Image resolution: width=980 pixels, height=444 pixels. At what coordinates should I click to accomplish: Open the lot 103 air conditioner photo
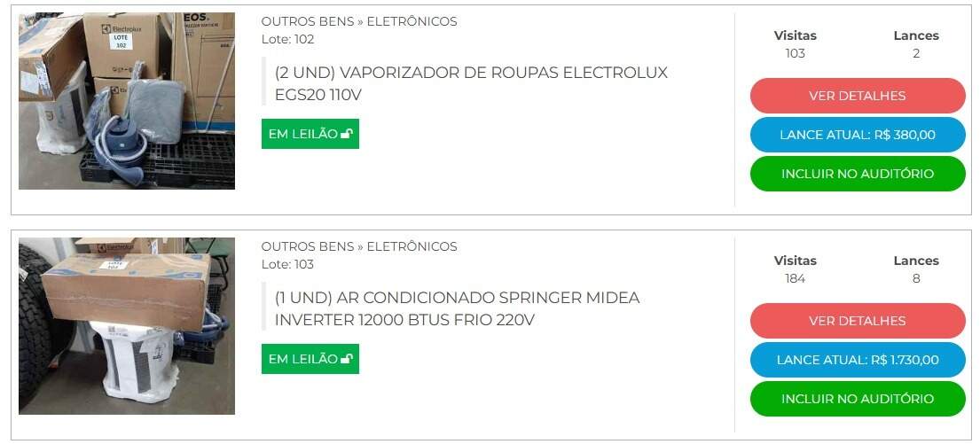(127, 326)
